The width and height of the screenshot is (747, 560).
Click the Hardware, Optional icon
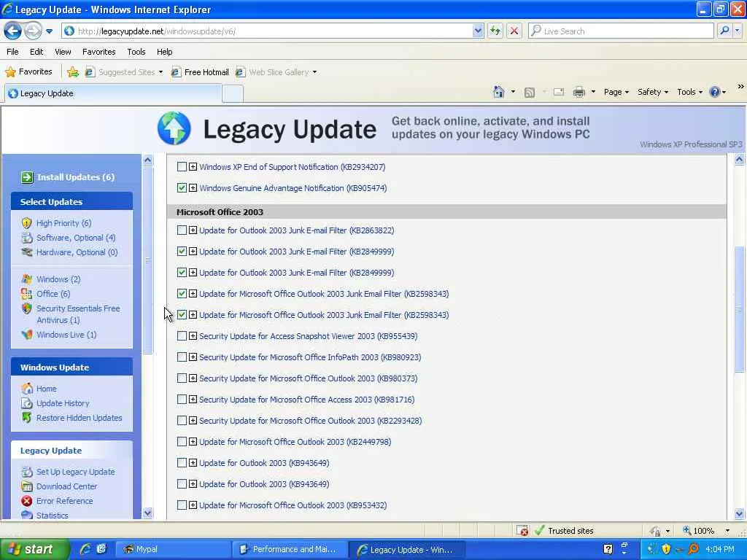coord(27,252)
